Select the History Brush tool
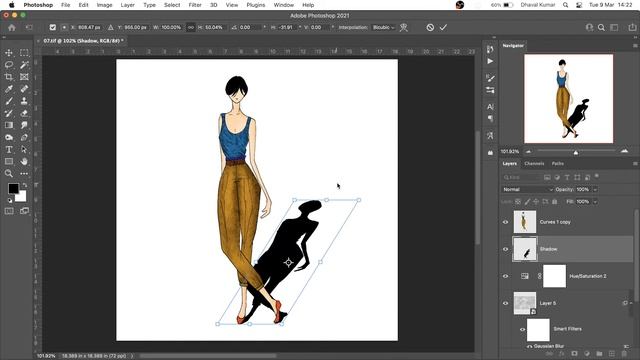 coord(9,113)
